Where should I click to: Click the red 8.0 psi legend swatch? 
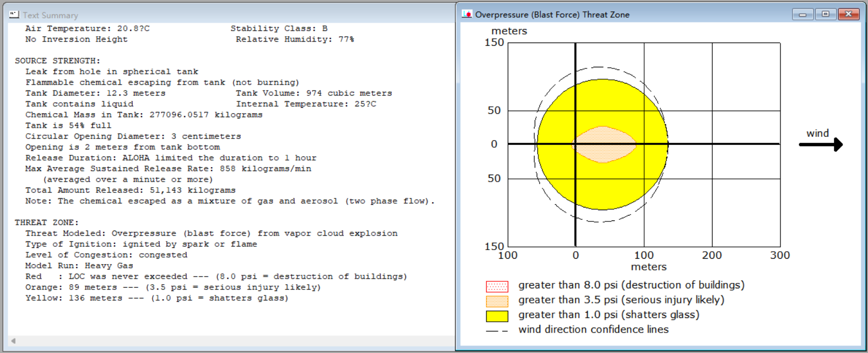(497, 286)
